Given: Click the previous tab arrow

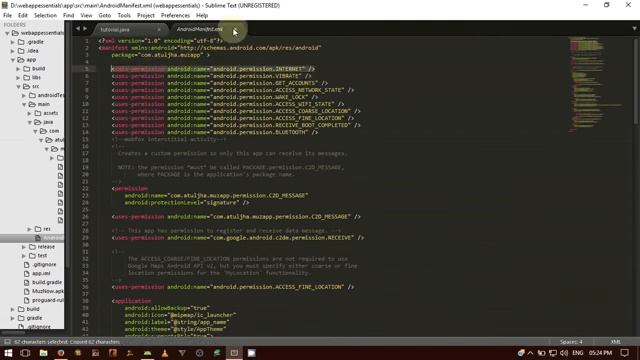Looking at the screenshot, I should click(x=78, y=29).
